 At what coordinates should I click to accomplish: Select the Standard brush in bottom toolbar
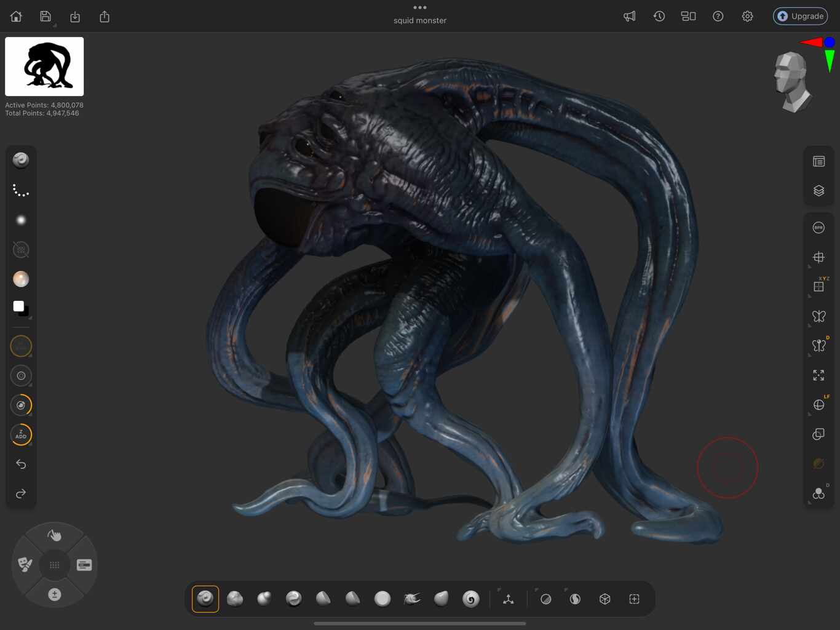[205, 599]
